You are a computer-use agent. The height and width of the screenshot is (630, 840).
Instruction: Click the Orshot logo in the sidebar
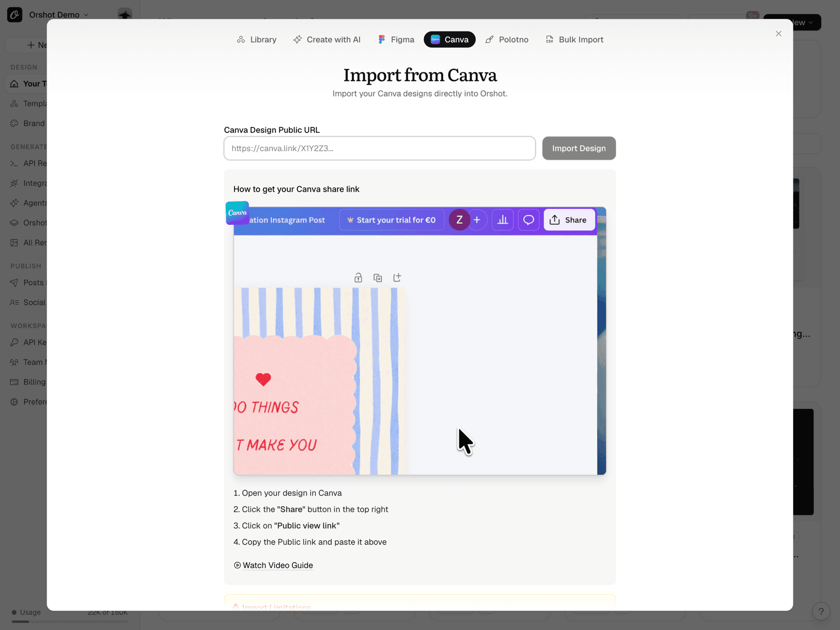(x=15, y=15)
